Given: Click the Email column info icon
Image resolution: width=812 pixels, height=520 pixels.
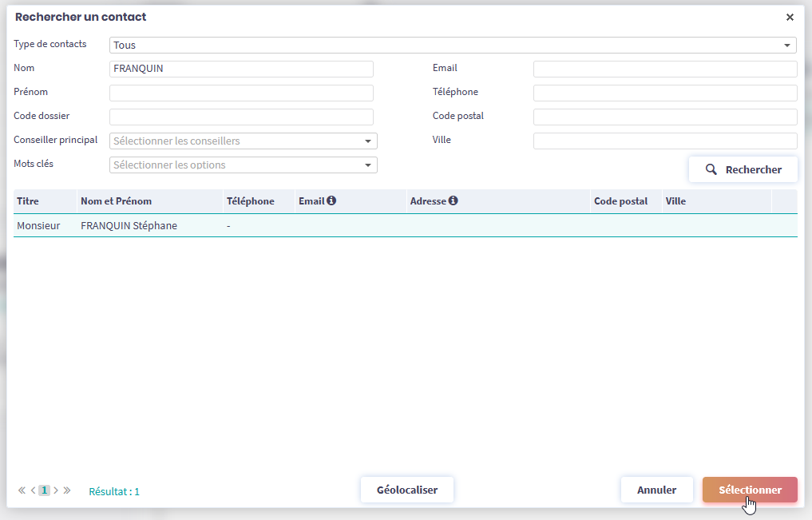Looking at the screenshot, I should 331,201.
